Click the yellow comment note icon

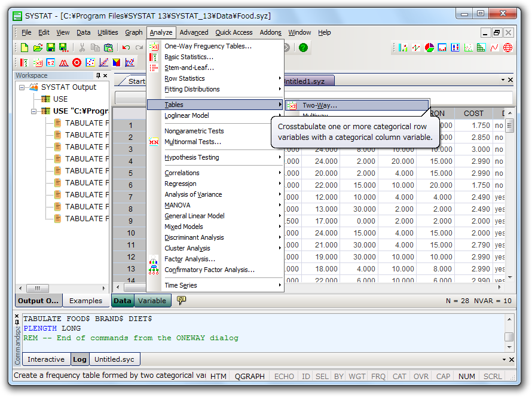click(x=182, y=300)
